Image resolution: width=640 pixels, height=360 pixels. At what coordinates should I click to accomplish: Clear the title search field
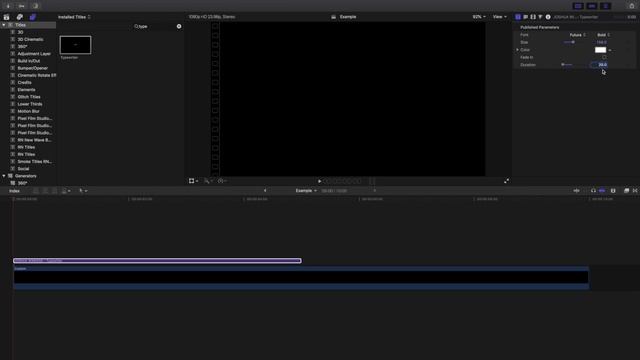click(x=179, y=26)
